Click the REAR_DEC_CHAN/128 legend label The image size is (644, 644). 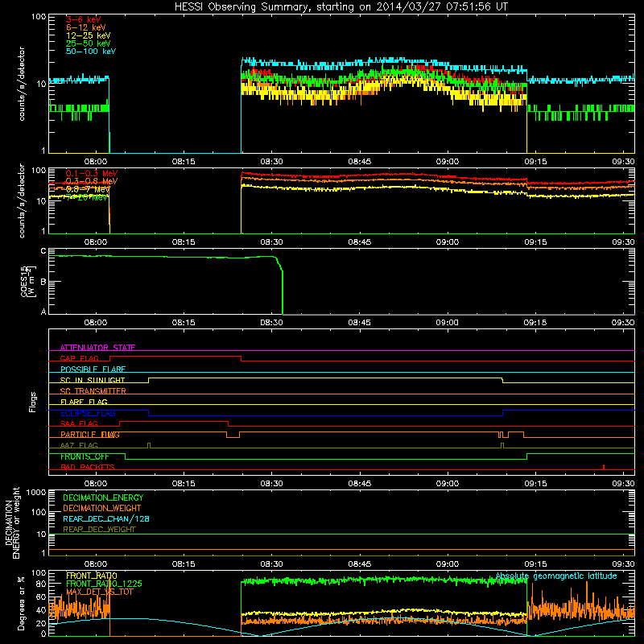[106, 518]
